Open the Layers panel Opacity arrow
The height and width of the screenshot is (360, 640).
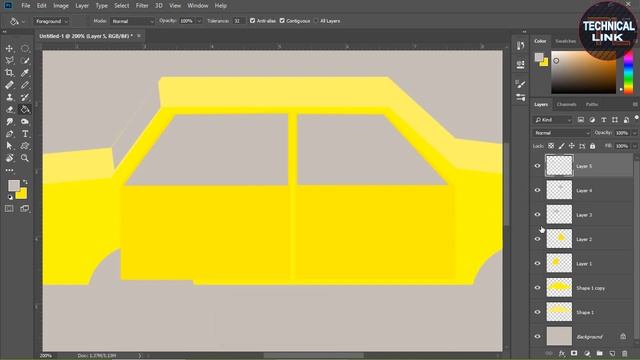coord(634,133)
